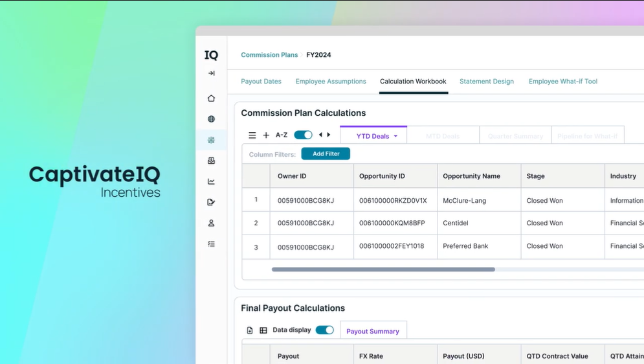Open the inbox download icon in the sidebar
The width and height of the screenshot is (644, 364).
tap(211, 161)
